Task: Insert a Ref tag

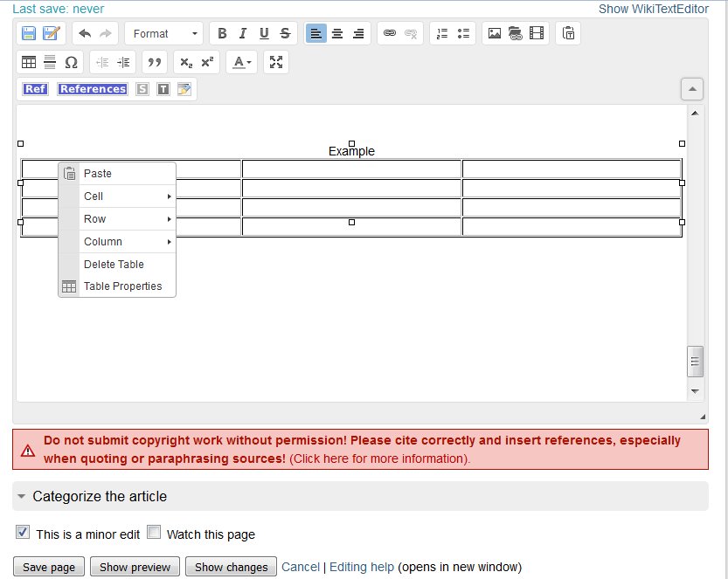Action: [x=34, y=88]
